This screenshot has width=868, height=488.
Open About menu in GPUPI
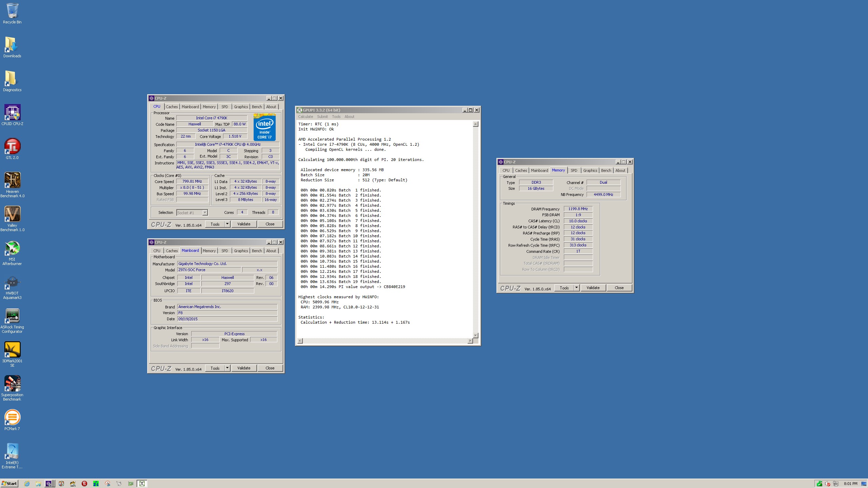tap(349, 117)
